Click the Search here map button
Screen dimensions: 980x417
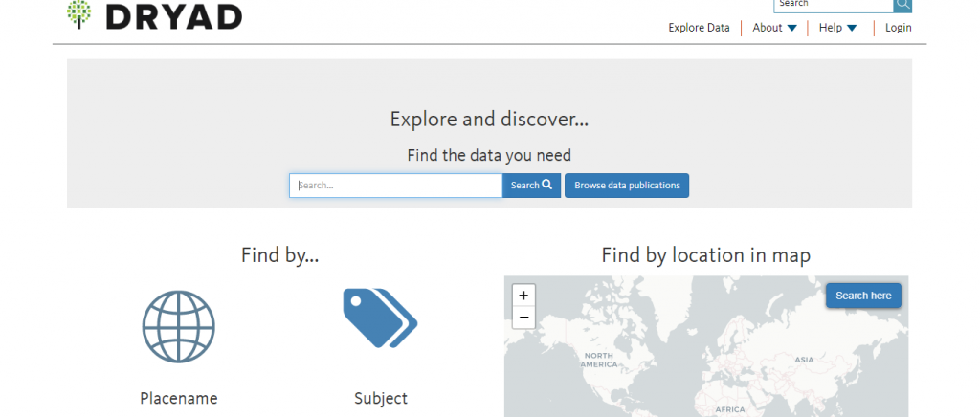[x=863, y=296]
